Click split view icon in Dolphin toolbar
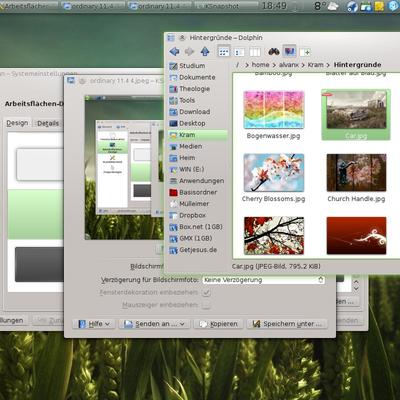The image size is (400, 400). 305,52
